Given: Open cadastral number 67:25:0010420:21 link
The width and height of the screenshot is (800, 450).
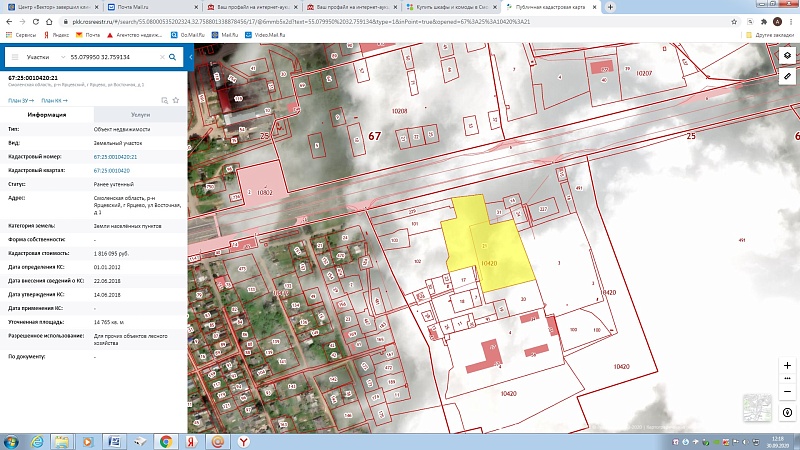Looking at the screenshot, I should (x=115, y=157).
